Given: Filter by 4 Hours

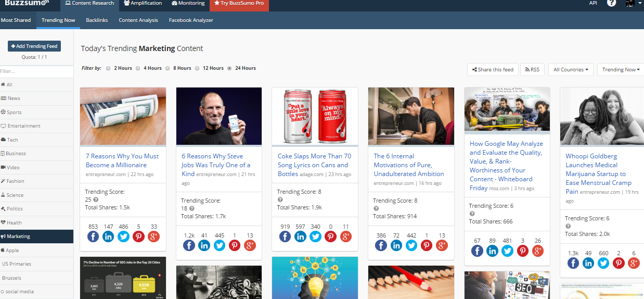Looking at the screenshot, I should pyautogui.click(x=138, y=68).
